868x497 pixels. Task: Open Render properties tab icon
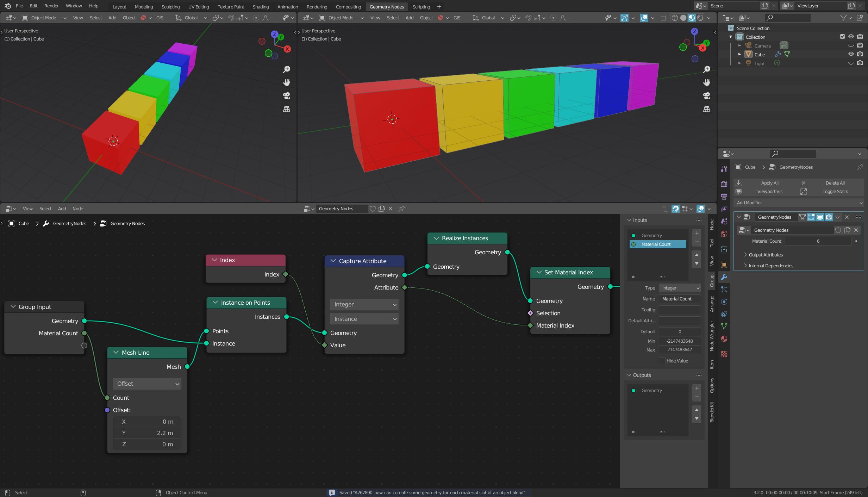724,184
